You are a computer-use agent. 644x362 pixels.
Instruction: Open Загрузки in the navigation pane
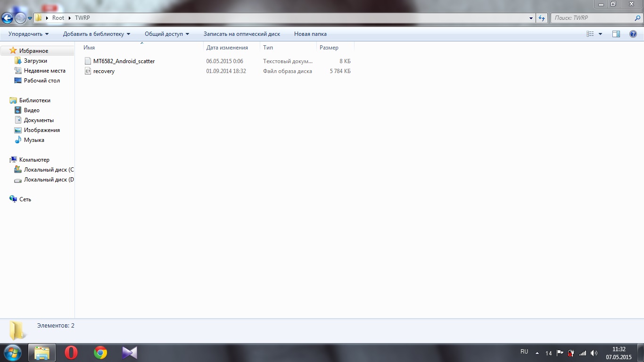[35, 61]
